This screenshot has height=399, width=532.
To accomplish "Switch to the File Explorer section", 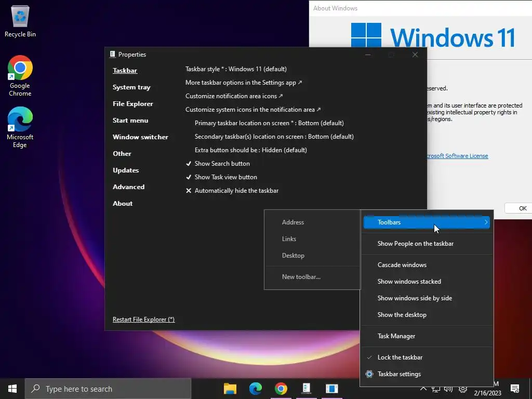I will [132, 104].
